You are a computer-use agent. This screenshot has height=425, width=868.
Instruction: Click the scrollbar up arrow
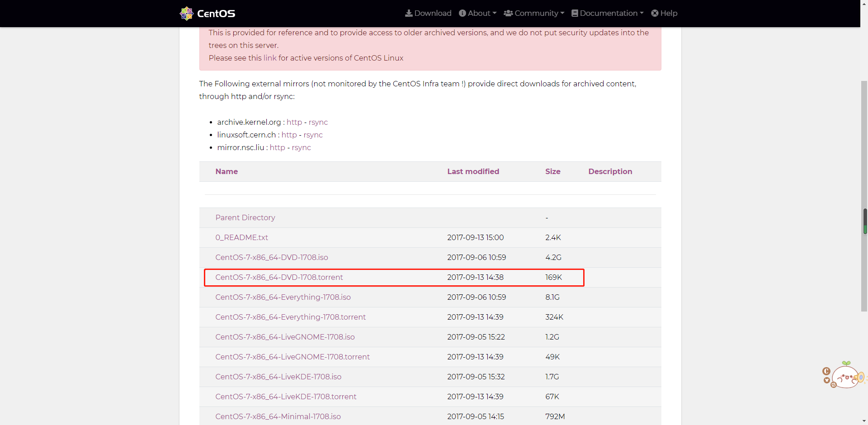click(864, 4)
